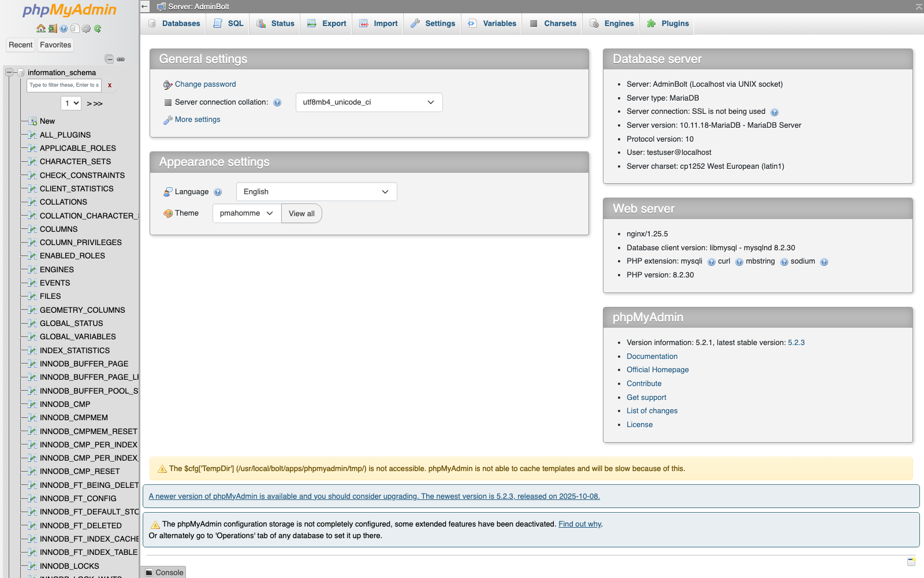Click the Find out why link

coord(580,524)
